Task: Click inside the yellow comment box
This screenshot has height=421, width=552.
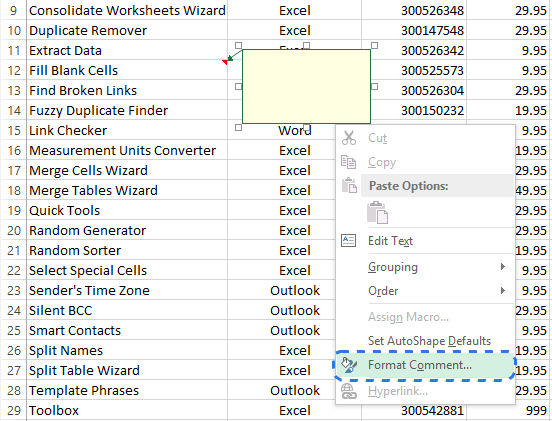Action: pyautogui.click(x=306, y=87)
